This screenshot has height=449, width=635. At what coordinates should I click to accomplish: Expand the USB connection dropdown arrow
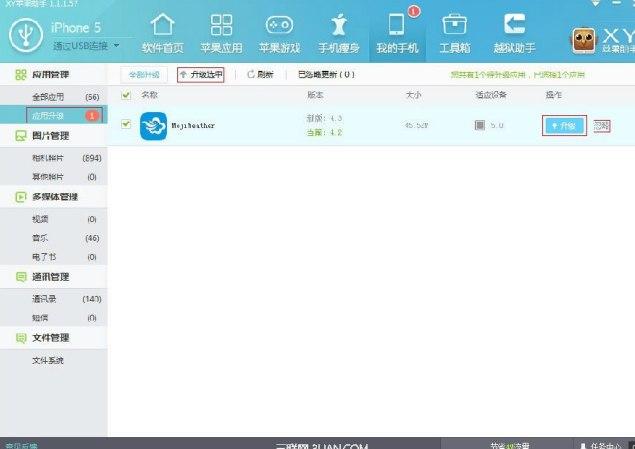[117, 45]
